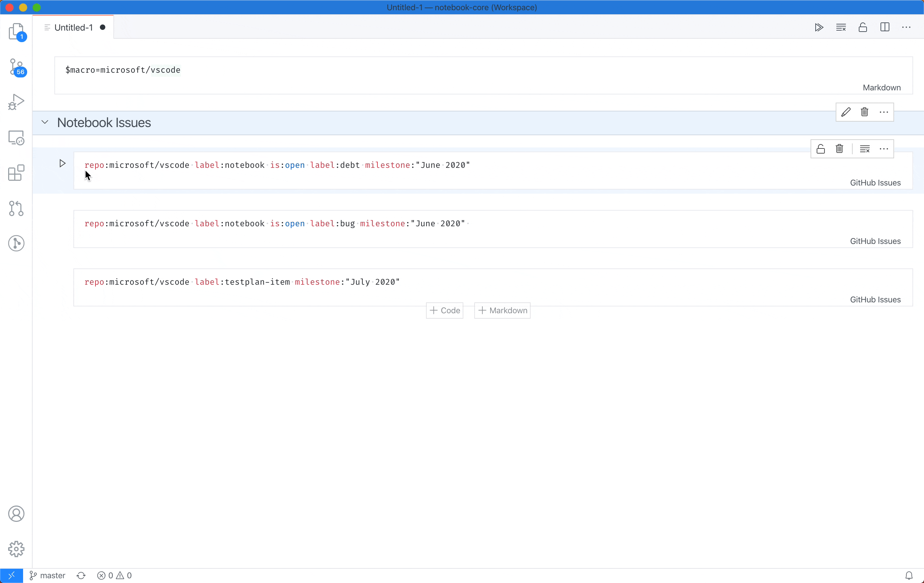Clear the output of the debt query cell
The height and width of the screenshot is (583, 924).
[865, 148]
